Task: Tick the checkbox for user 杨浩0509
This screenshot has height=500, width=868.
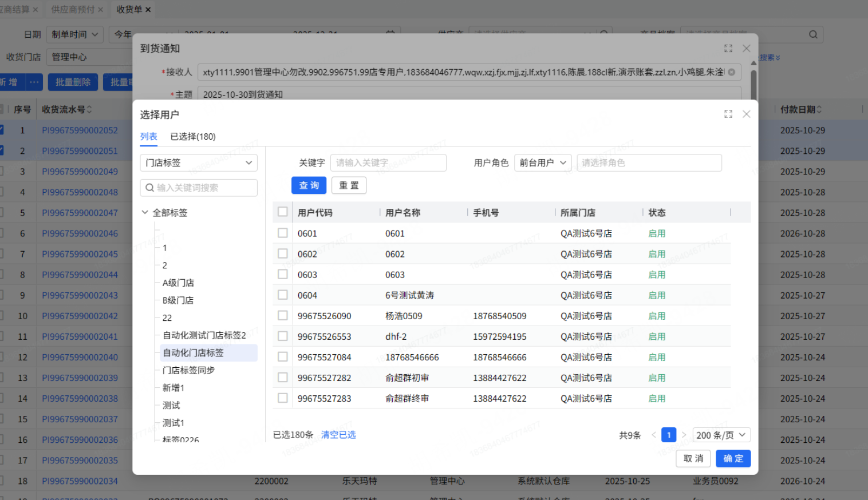Action: point(283,316)
